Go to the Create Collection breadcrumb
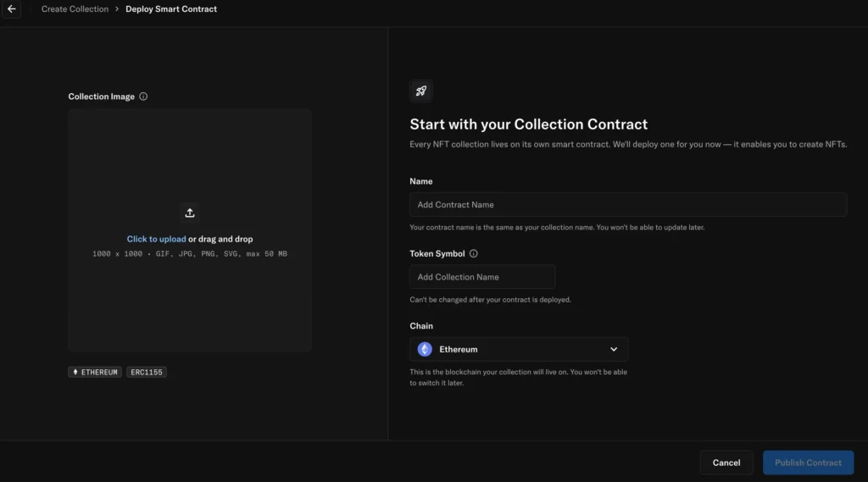Screen dimensions: 868x482 click(75, 9)
